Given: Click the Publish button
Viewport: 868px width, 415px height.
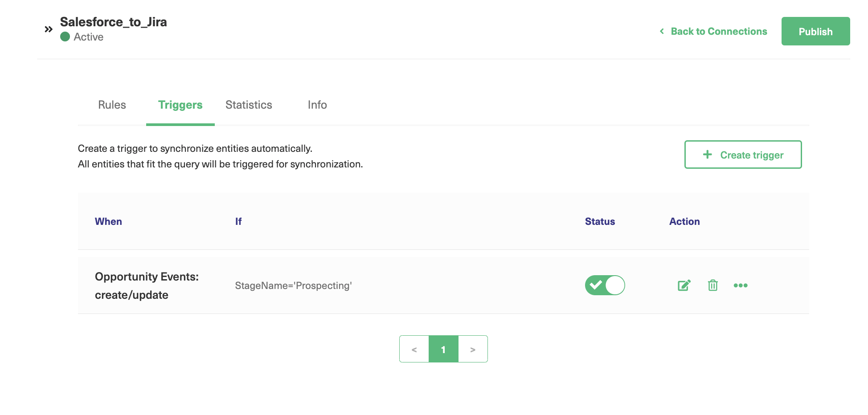Looking at the screenshot, I should (x=815, y=31).
